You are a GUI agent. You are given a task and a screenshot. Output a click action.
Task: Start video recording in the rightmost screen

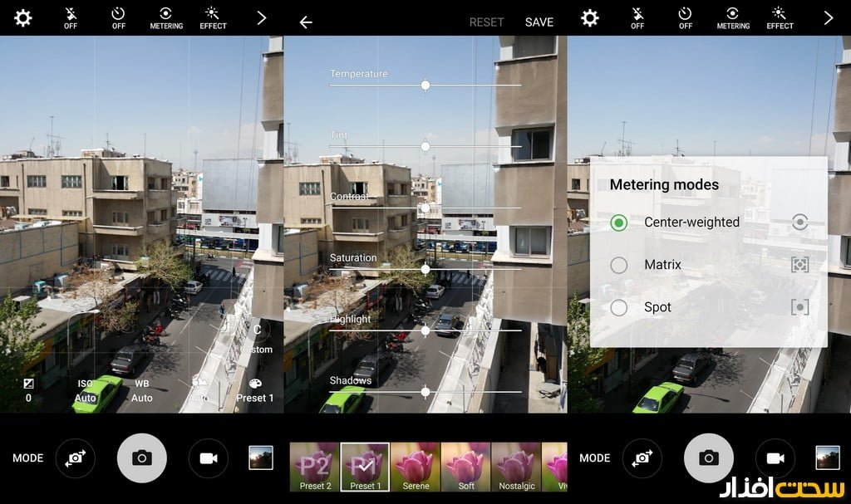(775, 458)
